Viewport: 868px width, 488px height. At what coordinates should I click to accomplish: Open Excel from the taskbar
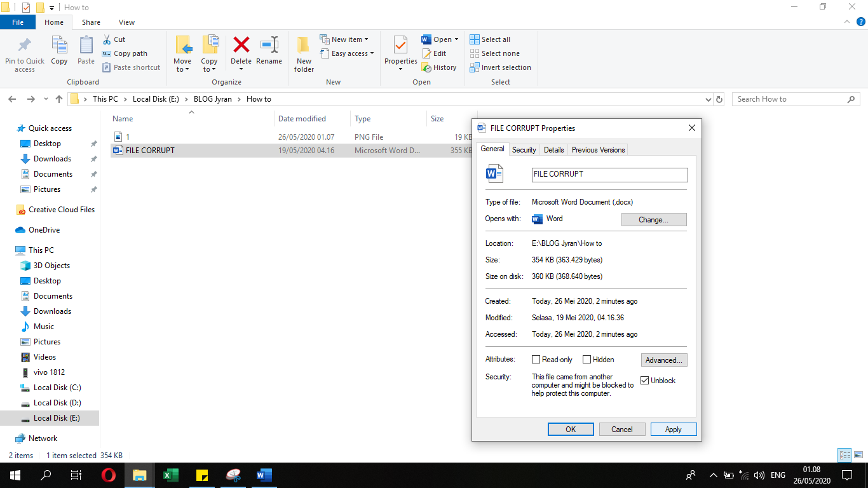[x=170, y=475]
